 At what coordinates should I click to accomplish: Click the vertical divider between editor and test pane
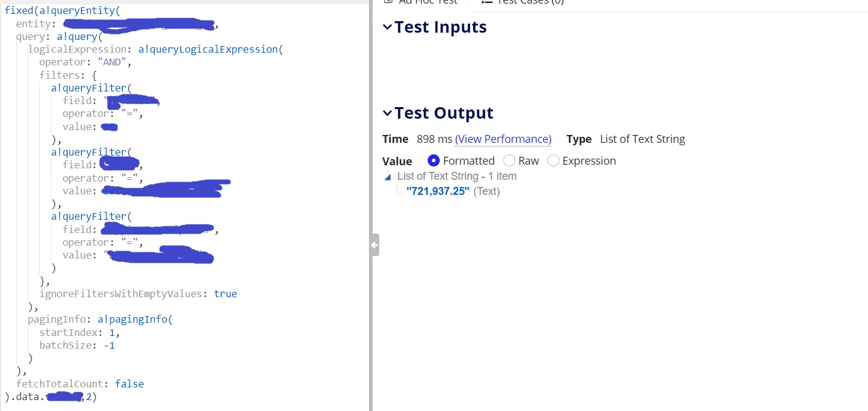371,205
